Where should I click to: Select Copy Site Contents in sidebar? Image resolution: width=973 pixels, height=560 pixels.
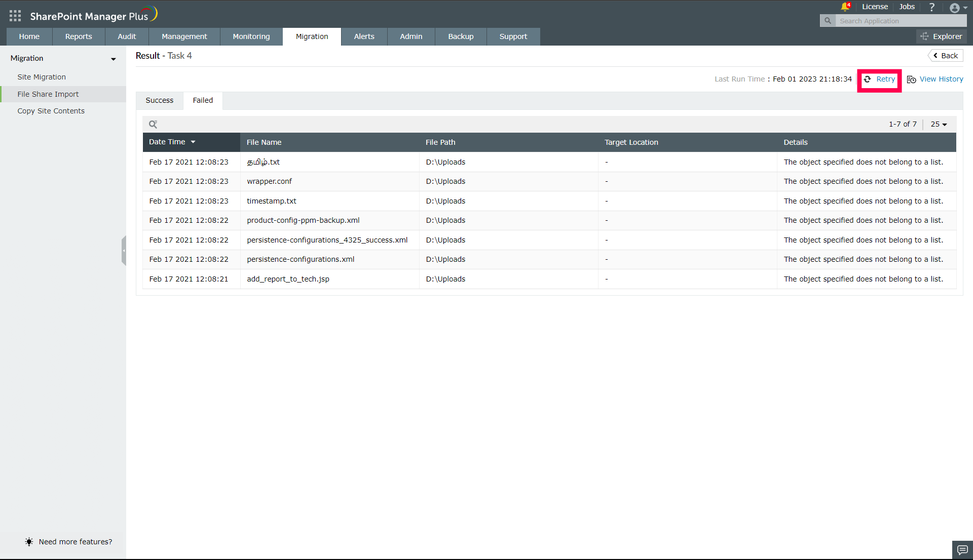tap(51, 111)
